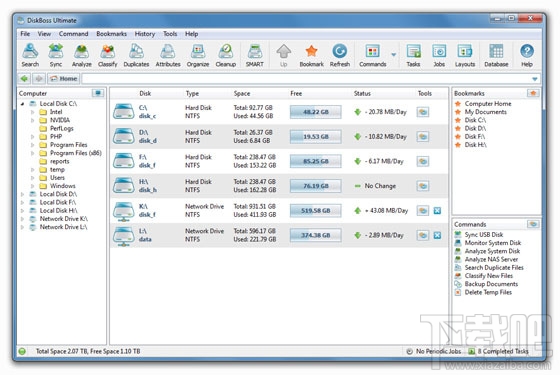
Task: Expand the Windows folder node
Action: (32, 186)
